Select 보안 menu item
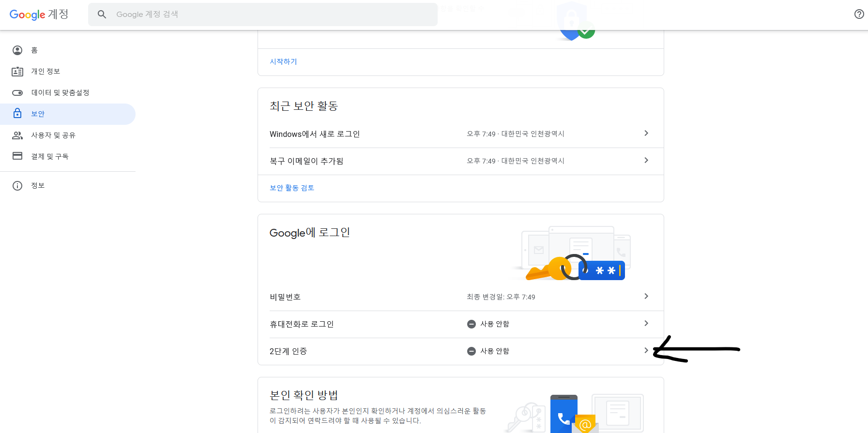The width and height of the screenshot is (868, 433). (68, 114)
